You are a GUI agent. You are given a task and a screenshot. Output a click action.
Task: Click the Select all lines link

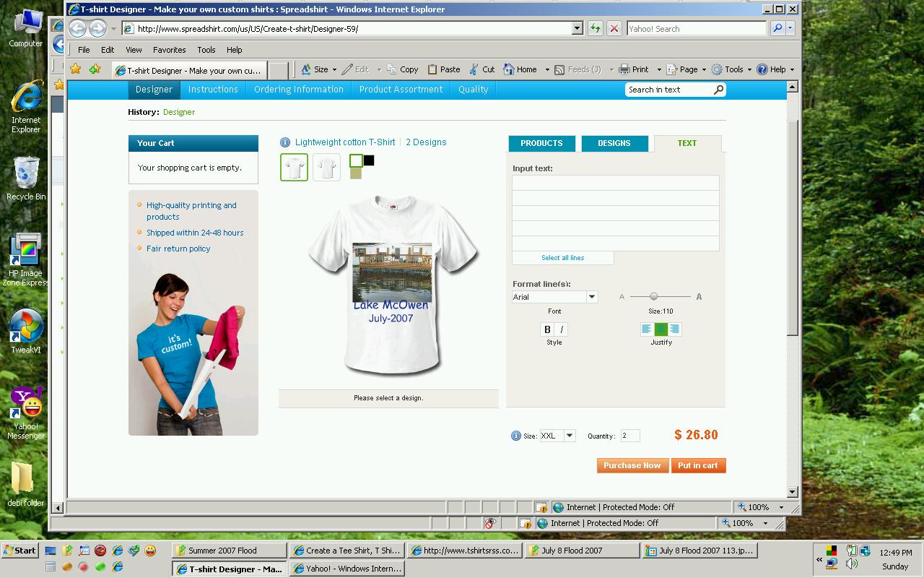coord(563,258)
